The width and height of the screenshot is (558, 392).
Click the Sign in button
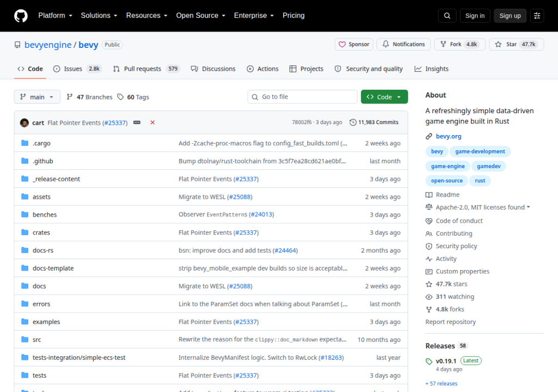pyautogui.click(x=475, y=16)
